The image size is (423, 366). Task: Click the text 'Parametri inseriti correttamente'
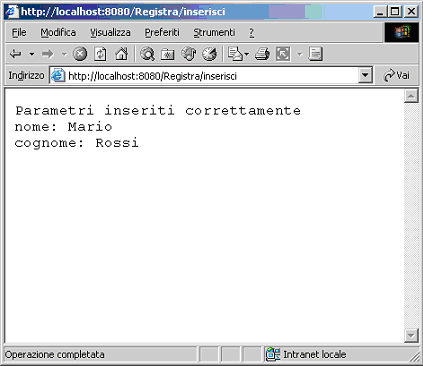tap(158, 110)
